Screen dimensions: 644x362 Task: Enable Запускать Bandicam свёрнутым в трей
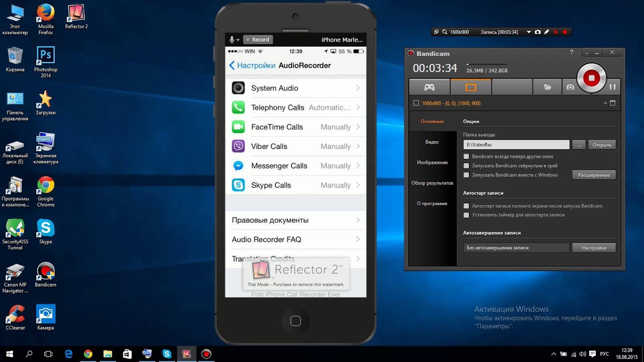466,165
